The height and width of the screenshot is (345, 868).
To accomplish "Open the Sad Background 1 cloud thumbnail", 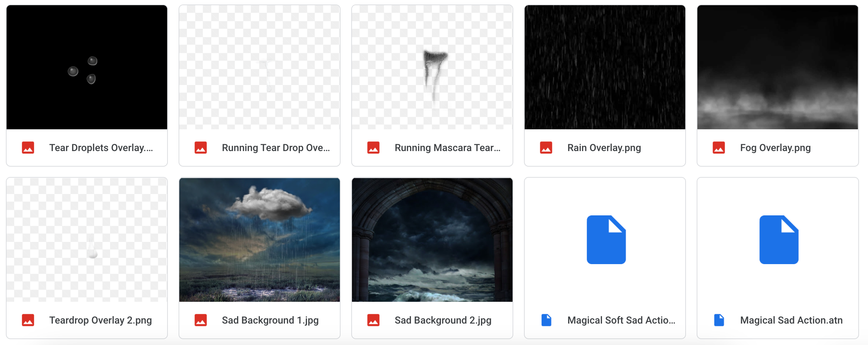I will point(260,240).
